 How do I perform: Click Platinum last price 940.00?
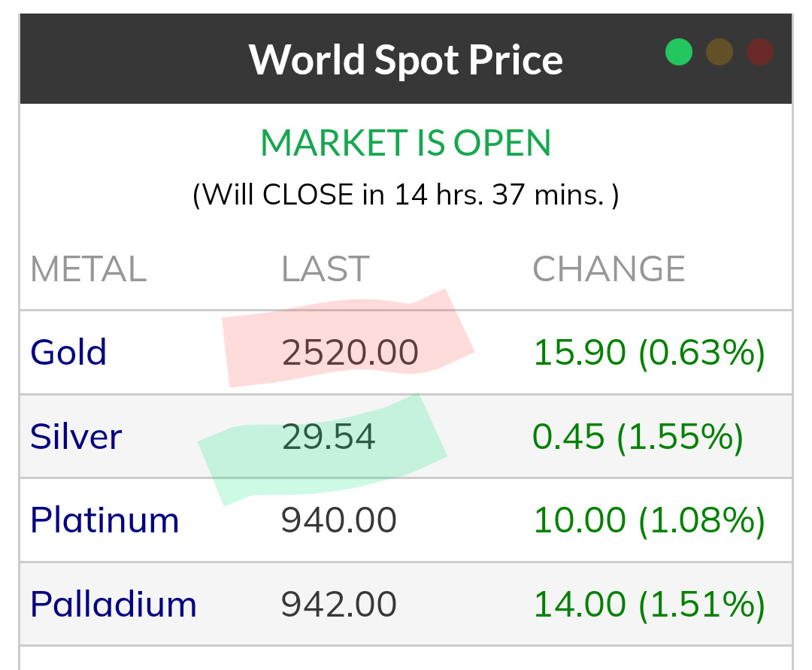pyautogui.click(x=339, y=520)
